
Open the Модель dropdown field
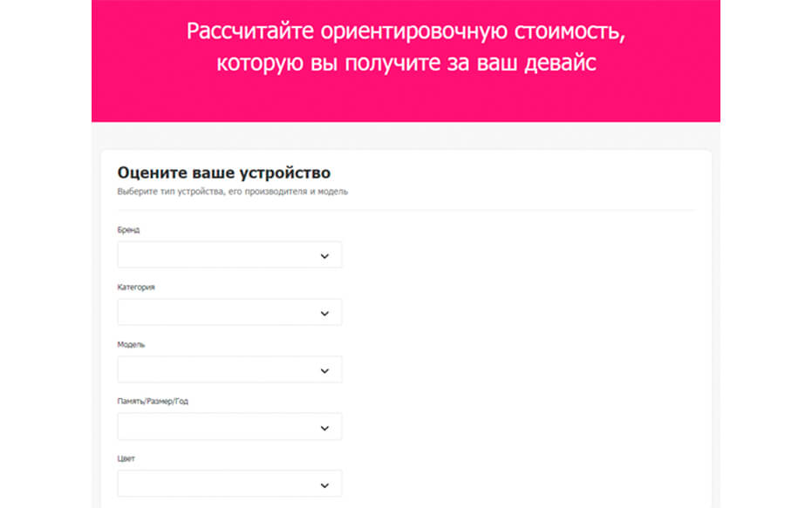pos(229,369)
